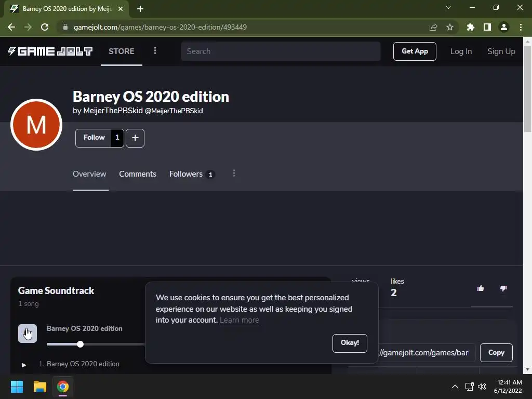The image size is (532, 399).
Task: Go back in browser history
Action: [11, 27]
